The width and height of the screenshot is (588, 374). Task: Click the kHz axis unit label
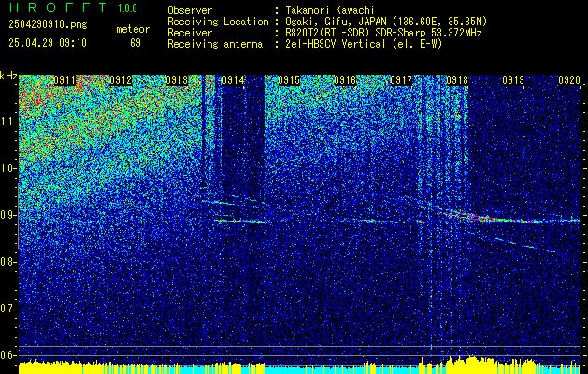8,76
